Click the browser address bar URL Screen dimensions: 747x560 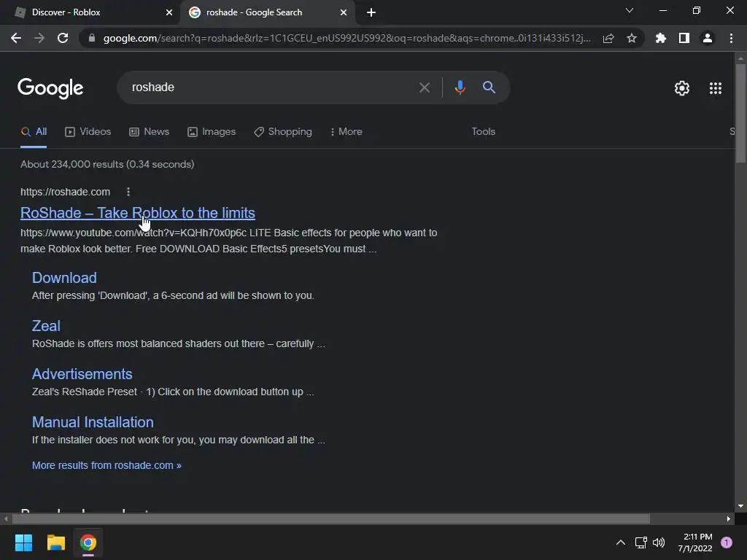[x=347, y=38]
